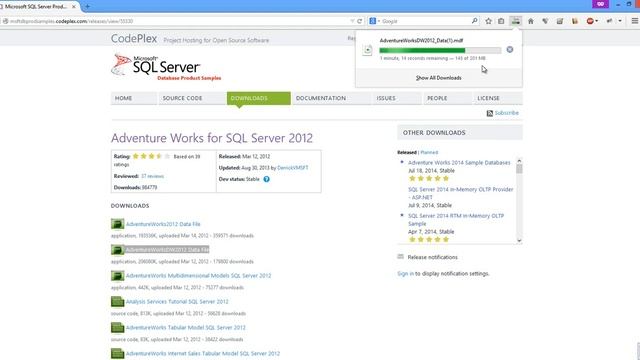Open the DerrickVMSFT profile link
640x360 pixels.
293,168
